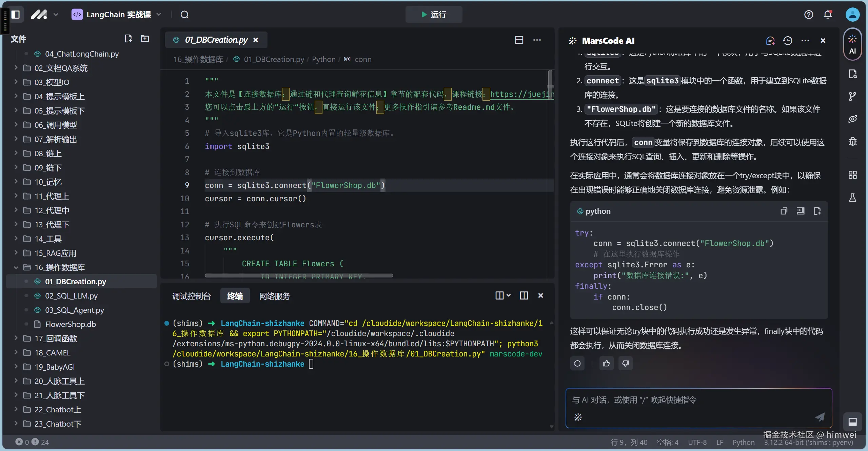868x451 pixels.
Task: Regenerate the AI response with refresh icon
Action: coord(577,364)
